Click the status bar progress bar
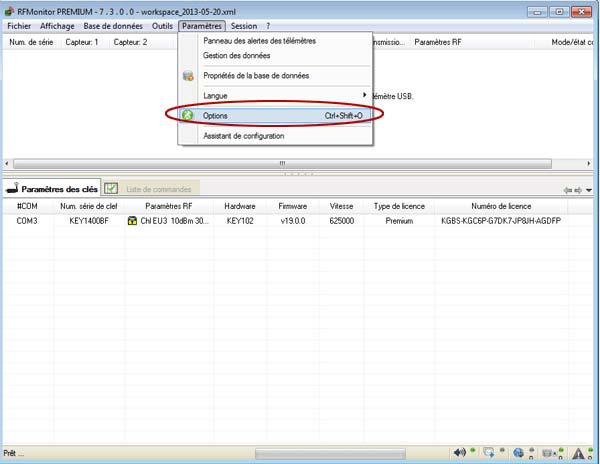The height and width of the screenshot is (464, 600). tap(330, 454)
